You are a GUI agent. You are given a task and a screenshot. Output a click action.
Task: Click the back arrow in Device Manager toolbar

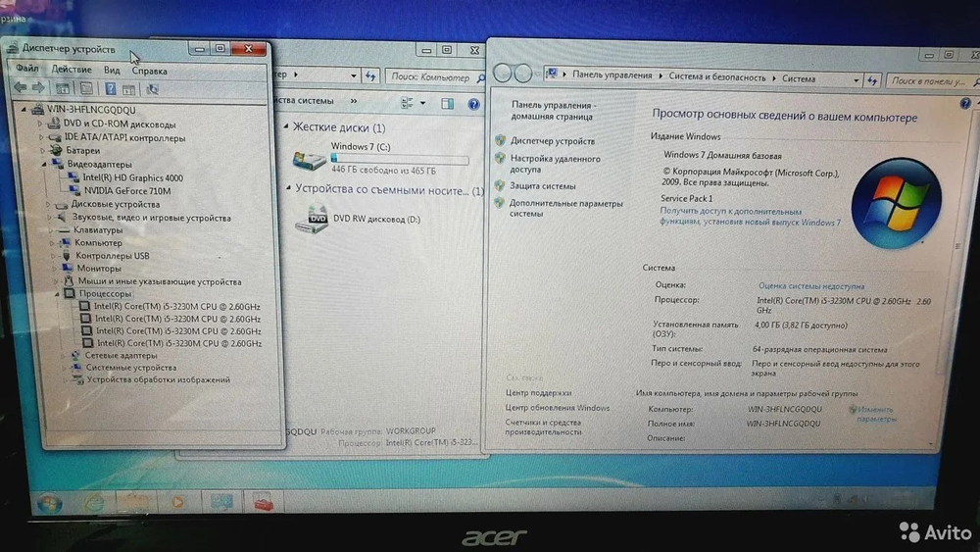(x=21, y=87)
